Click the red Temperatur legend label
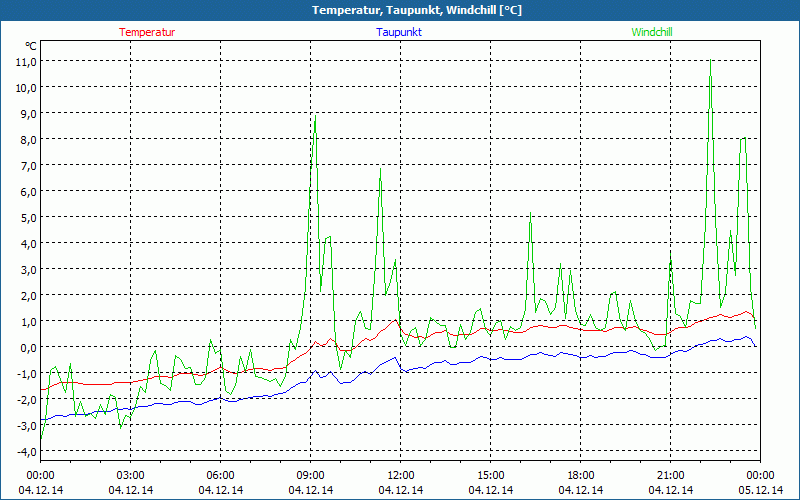The width and height of the screenshot is (800, 500). coord(147,32)
